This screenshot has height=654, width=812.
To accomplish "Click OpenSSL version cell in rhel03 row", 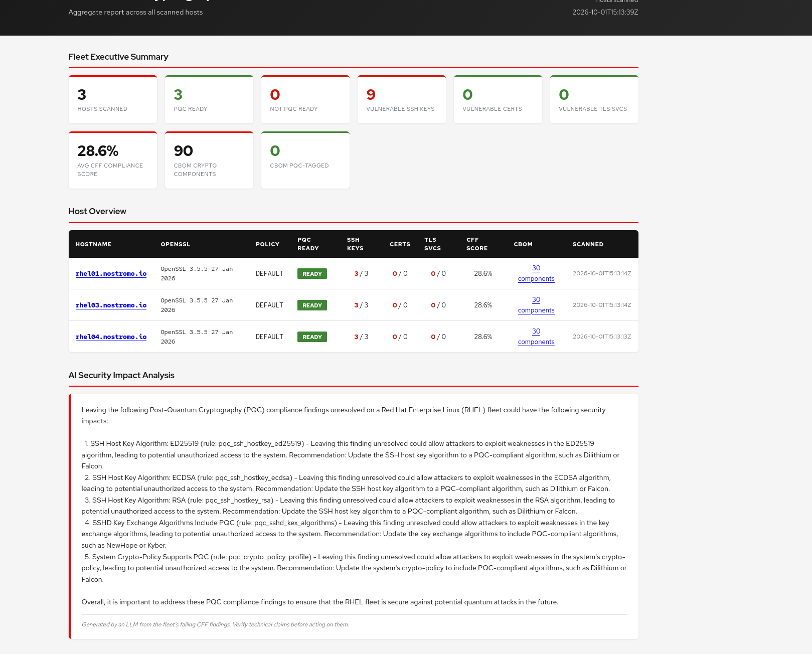I will coord(197,305).
